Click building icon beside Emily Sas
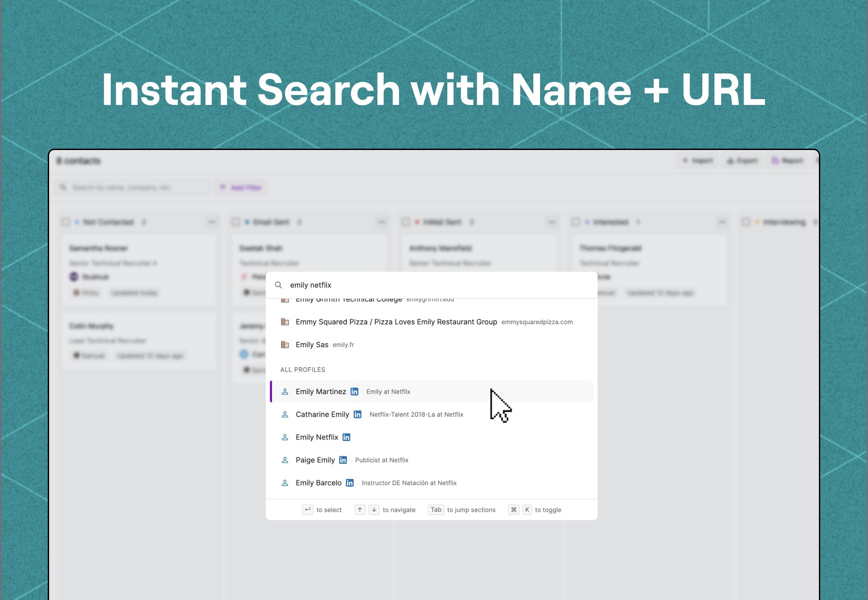Image resolution: width=868 pixels, height=600 pixels. (x=285, y=345)
